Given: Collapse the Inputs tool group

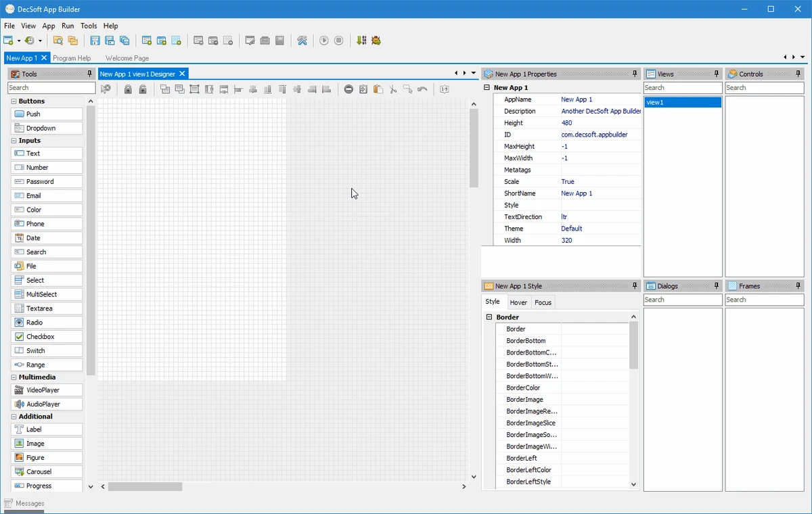Looking at the screenshot, I should point(14,141).
